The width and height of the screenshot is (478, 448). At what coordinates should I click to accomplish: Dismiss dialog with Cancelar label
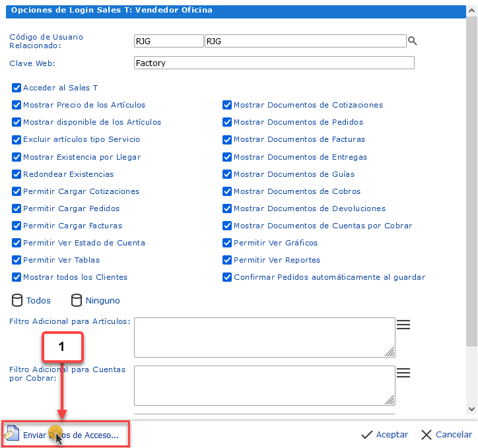click(x=454, y=435)
